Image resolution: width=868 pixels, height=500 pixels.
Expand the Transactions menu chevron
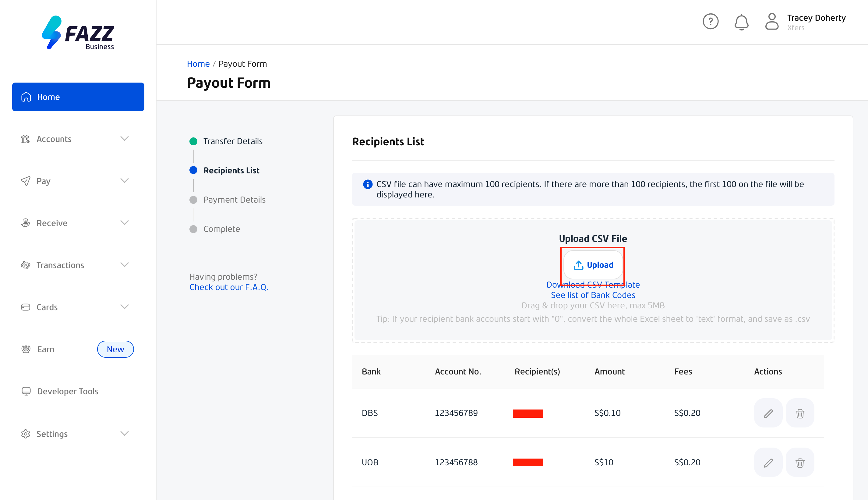(125, 265)
